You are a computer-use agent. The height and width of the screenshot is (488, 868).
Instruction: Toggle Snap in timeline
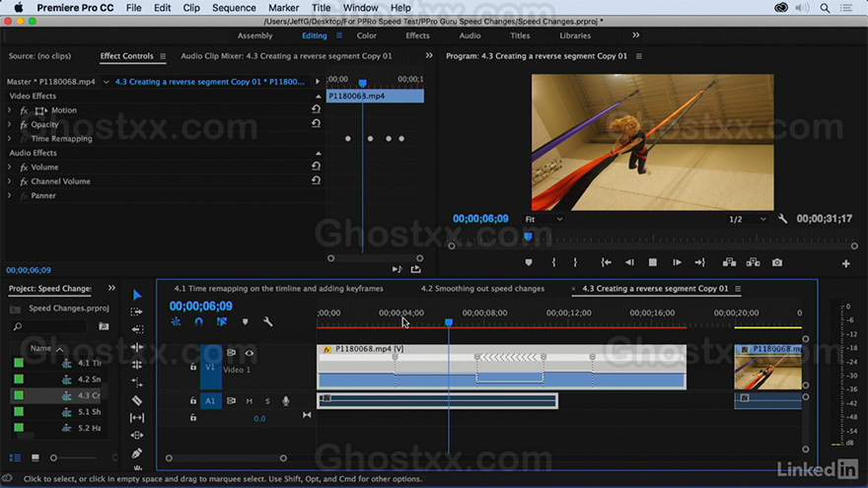click(198, 321)
